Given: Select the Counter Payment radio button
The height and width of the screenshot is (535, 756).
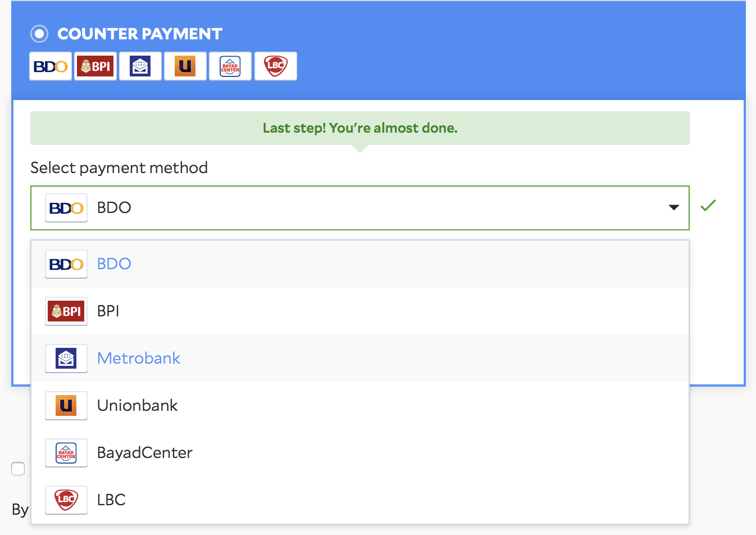Looking at the screenshot, I should [x=39, y=34].
